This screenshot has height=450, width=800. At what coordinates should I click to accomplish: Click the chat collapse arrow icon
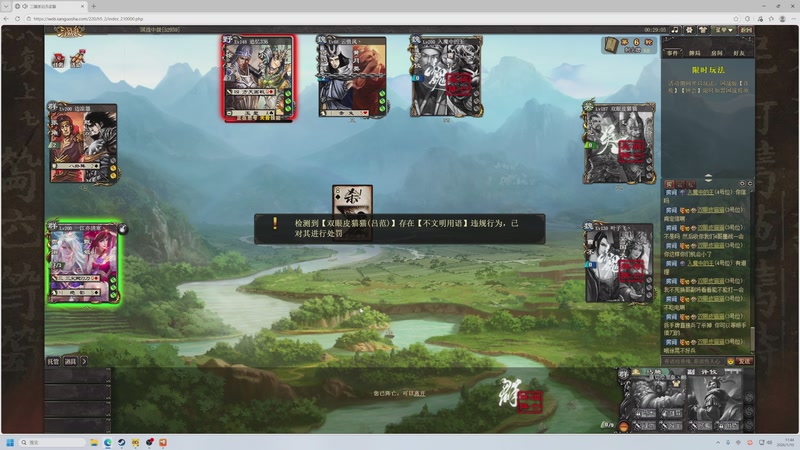(x=749, y=183)
